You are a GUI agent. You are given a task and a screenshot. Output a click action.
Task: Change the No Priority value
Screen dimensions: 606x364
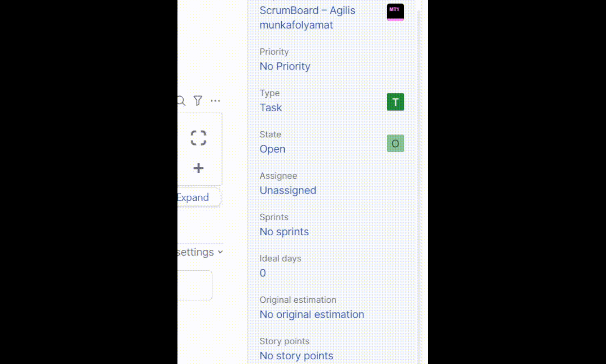click(x=285, y=66)
